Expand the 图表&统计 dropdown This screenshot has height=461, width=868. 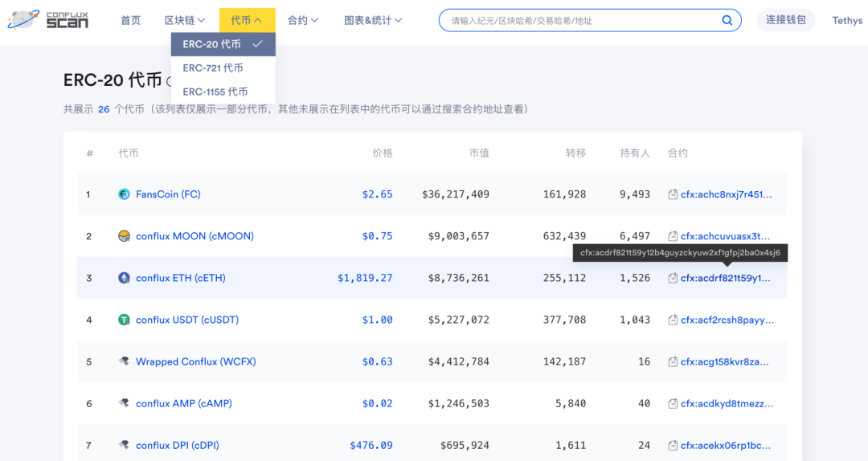pyautogui.click(x=373, y=20)
